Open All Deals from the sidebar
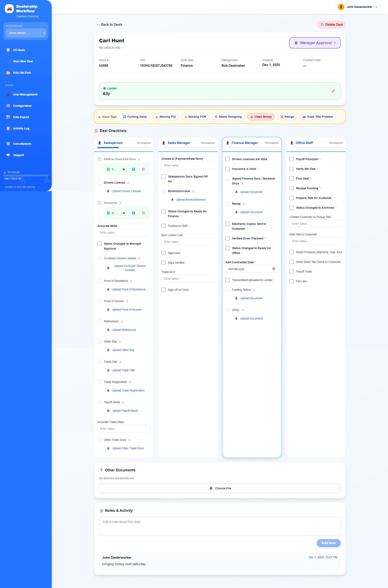 click(x=19, y=50)
